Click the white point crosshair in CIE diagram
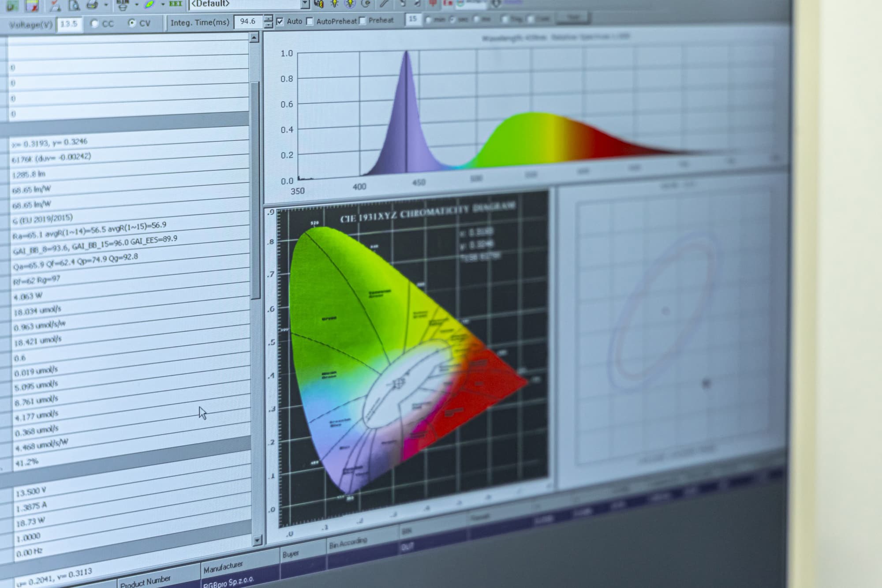 [398, 383]
